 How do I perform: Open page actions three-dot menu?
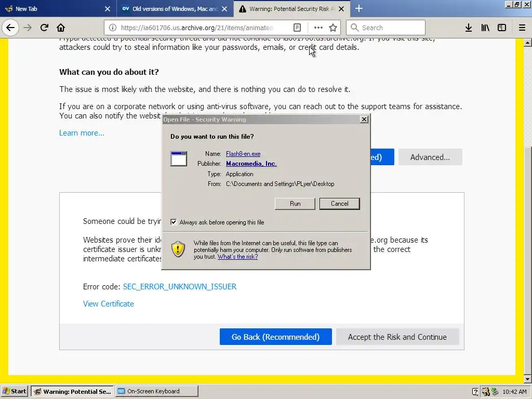318,28
